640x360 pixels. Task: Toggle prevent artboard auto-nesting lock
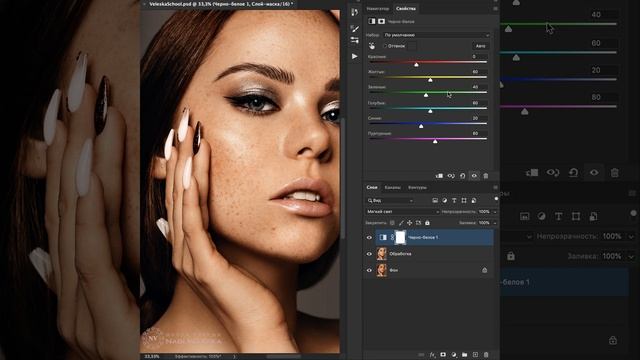point(418,223)
